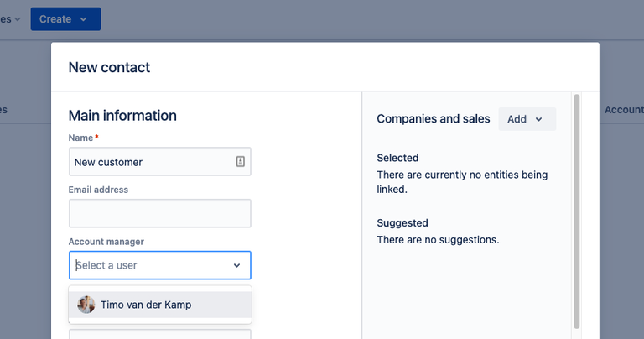Click the chevron arrow on the Create button
Screen dimensions: 644x339
point(83,19)
